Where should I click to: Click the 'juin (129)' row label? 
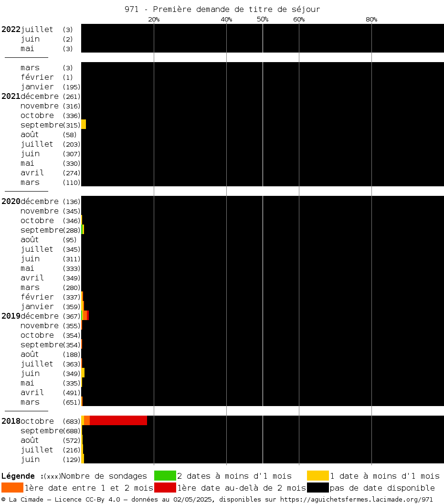(x=51, y=459)
